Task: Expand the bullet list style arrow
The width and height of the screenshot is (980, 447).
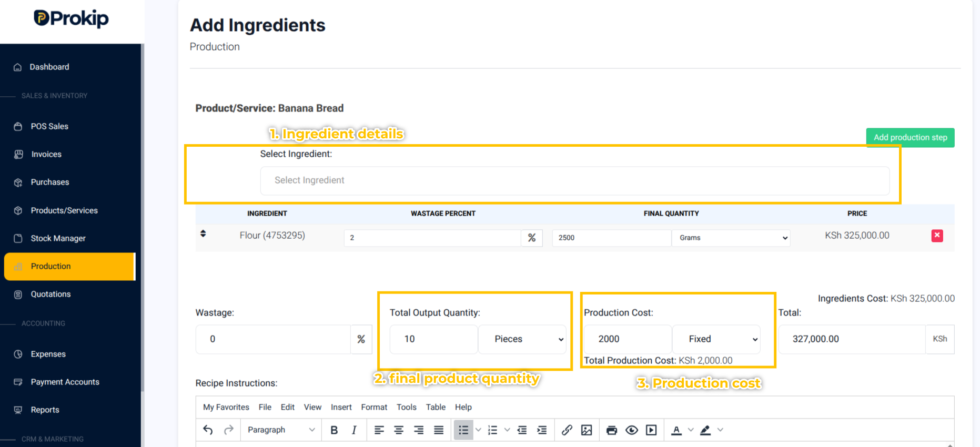Action: [478, 430]
